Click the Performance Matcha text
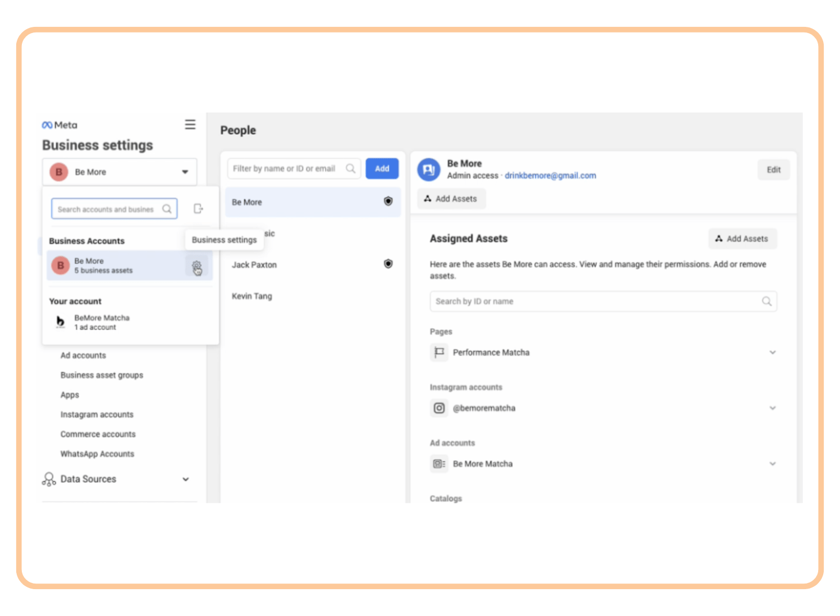 (491, 352)
